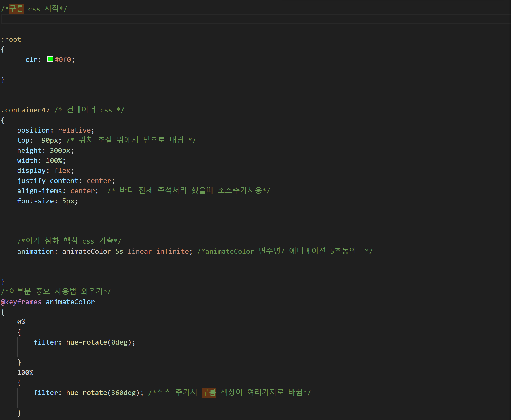511x420 pixels.
Task: Click the @keyframes animateColor rule
Action: (47, 302)
